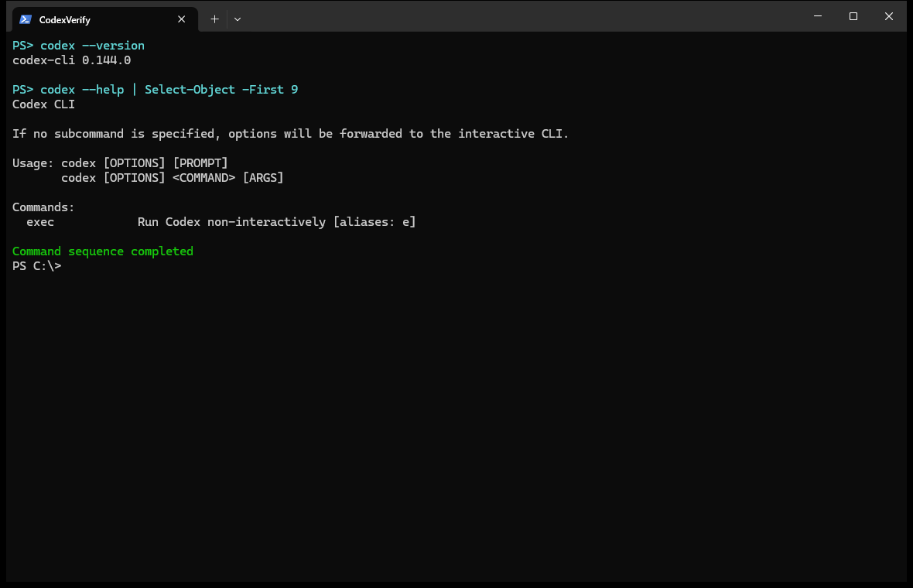Viewport: 913px width, 588px height.
Task: Maximize the terminal window
Action: [x=853, y=16]
